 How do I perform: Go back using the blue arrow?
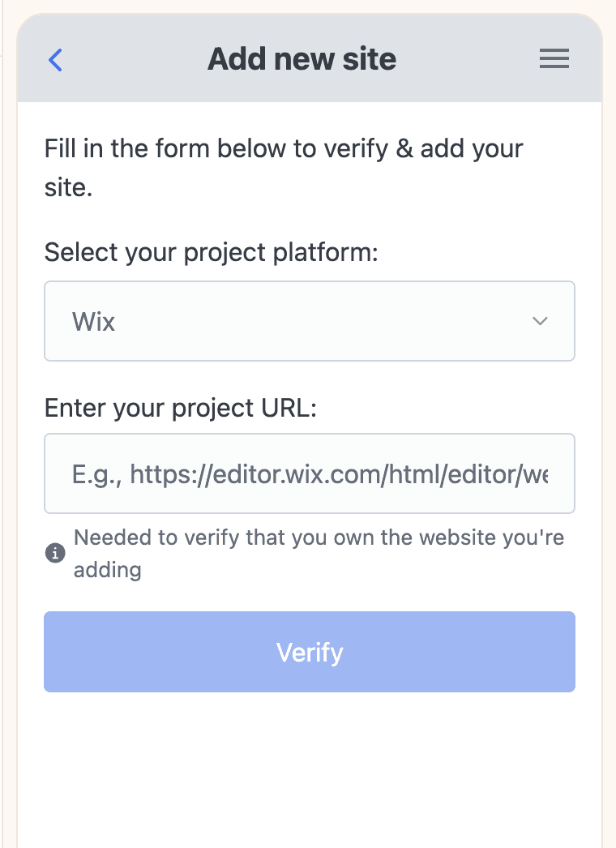[55, 59]
